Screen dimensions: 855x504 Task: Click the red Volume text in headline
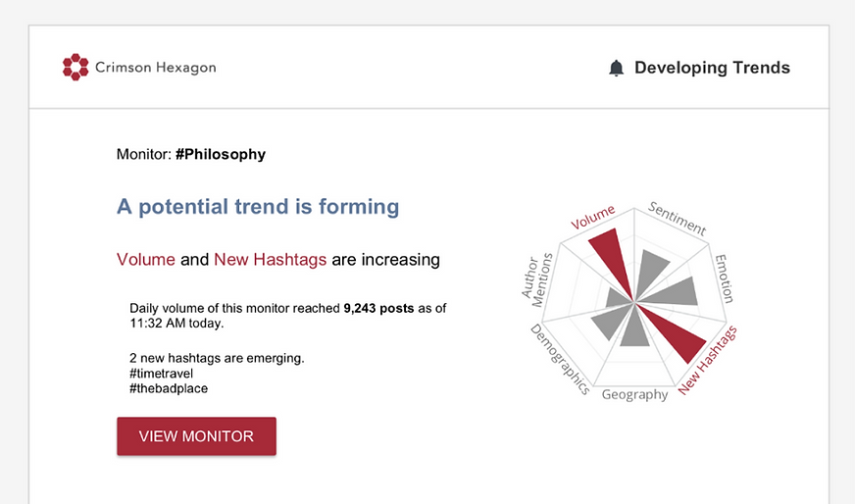coord(145,260)
